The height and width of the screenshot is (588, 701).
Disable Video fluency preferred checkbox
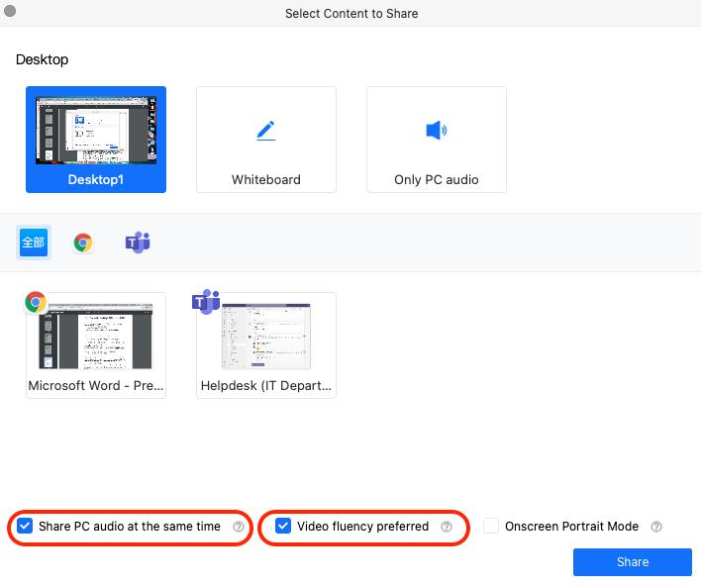pyautogui.click(x=283, y=527)
